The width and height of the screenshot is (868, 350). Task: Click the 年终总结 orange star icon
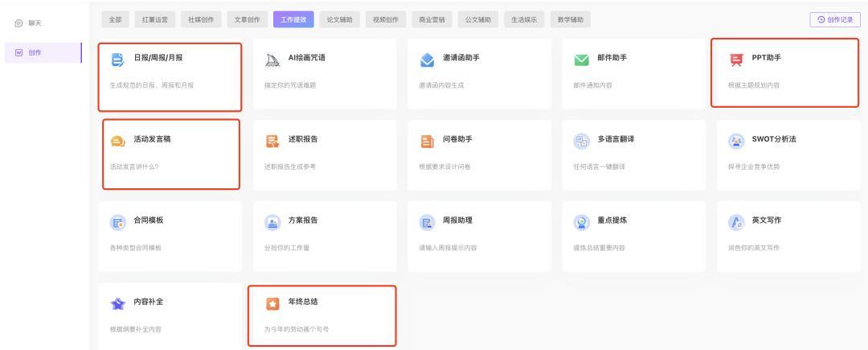(x=272, y=304)
